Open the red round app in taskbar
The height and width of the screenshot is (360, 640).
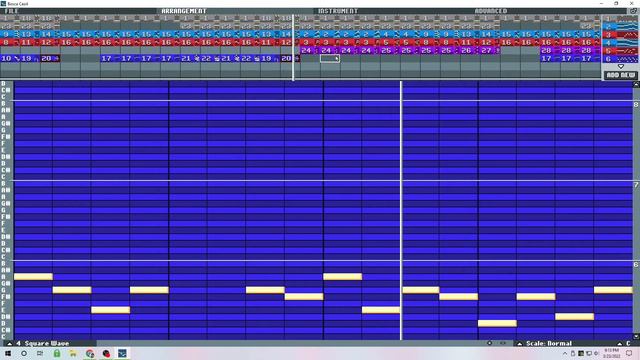click(x=106, y=353)
